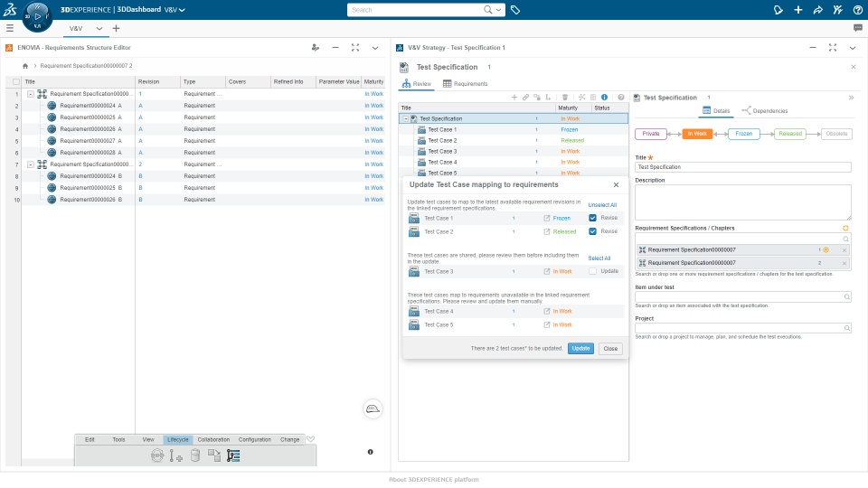Open the V&V tab dropdown chevron
868x488 pixels.
99,28
